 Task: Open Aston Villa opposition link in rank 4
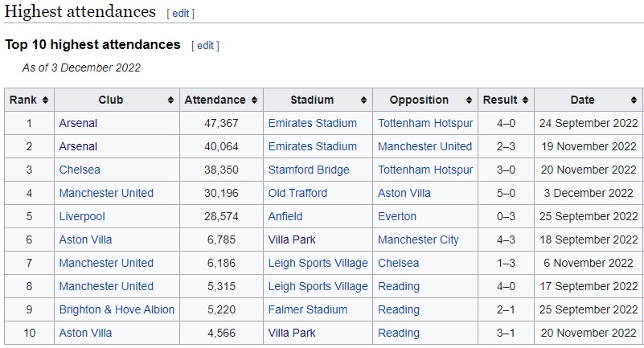[x=404, y=193]
